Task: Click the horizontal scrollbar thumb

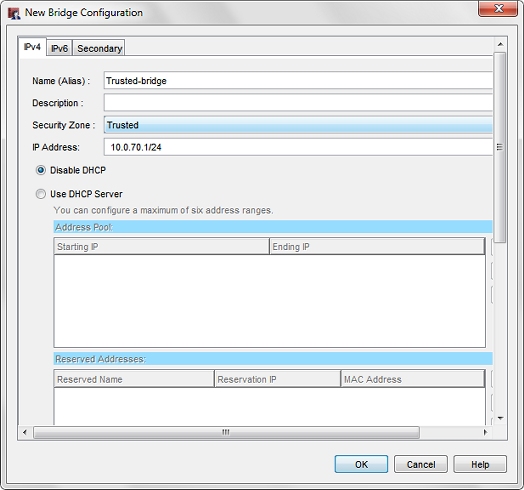Action: click(x=226, y=432)
